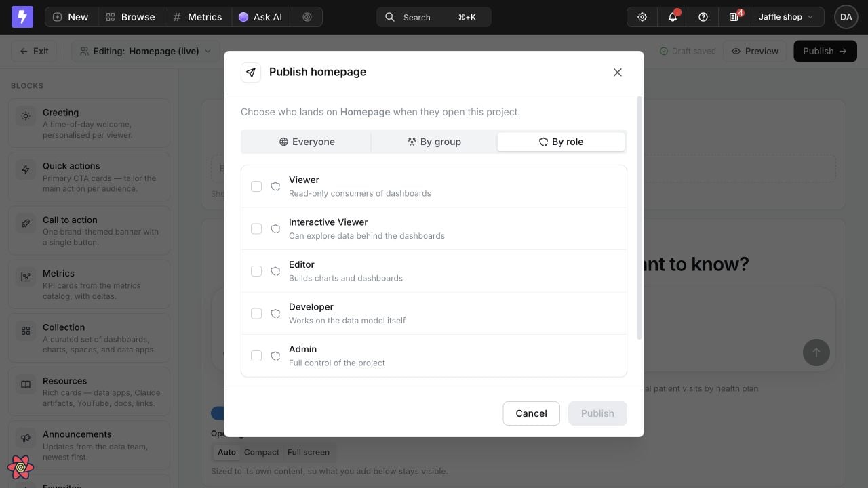Open the DA user avatar

click(x=846, y=17)
